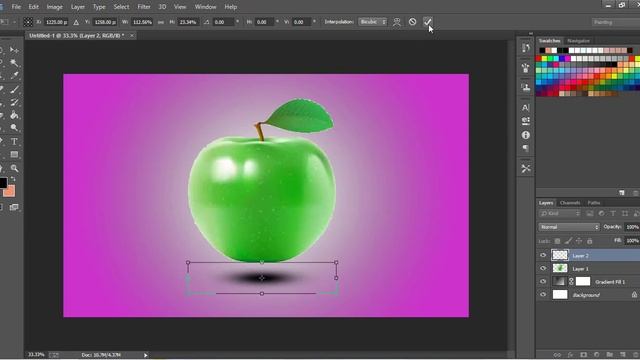The width and height of the screenshot is (640, 360).
Task: Open the blend mode Normal dropdown
Action: [x=569, y=227]
